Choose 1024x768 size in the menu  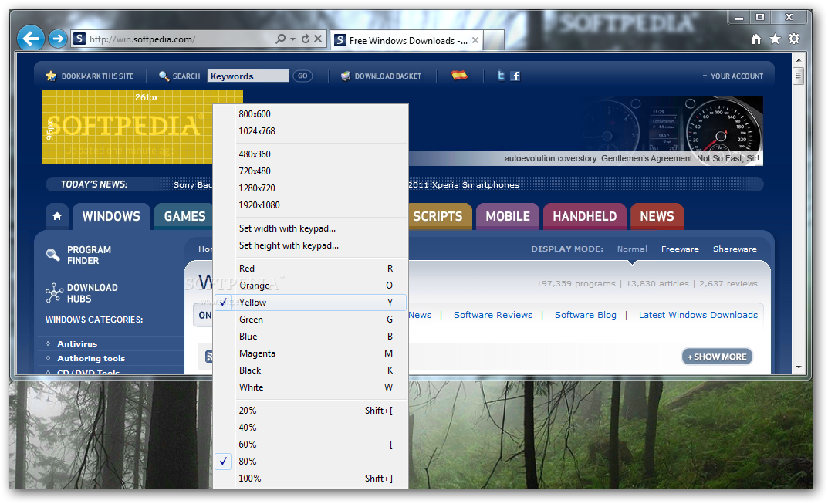310,131
